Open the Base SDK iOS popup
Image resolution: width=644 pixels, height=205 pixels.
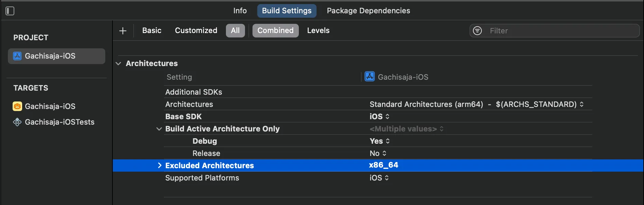point(379,116)
